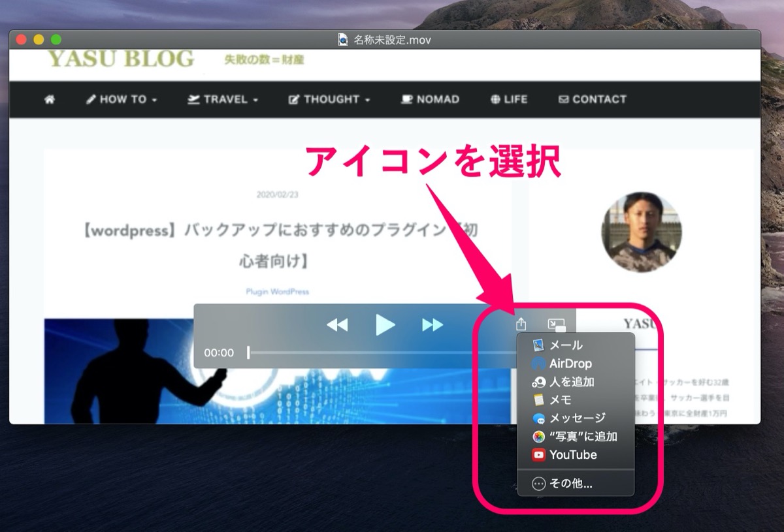Share via メッセージ
The width and height of the screenshot is (784, 532).
(576, 418)
